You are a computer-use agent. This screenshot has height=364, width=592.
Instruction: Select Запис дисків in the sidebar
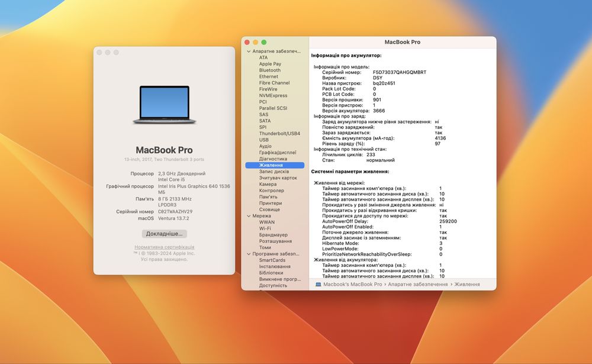(x=274, y=172)
